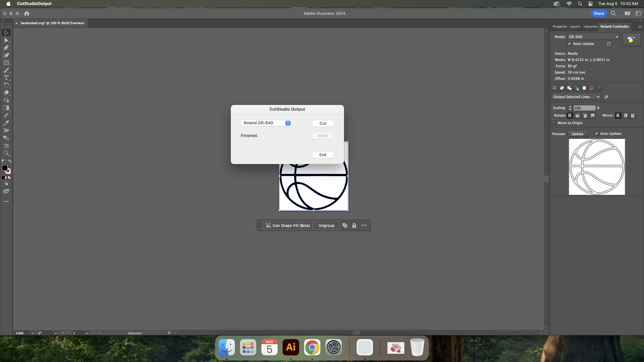Select the Type tool
644x362 pixels.
(x=6, y=78)
